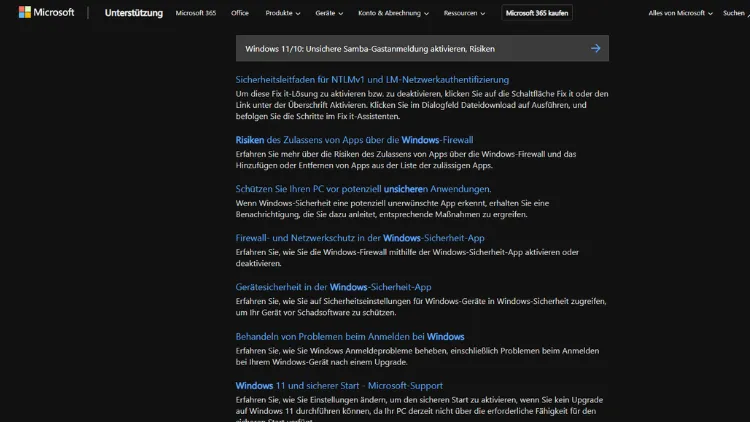This screenshot has width=750, height=422.
Task: Click description about sicheren Start zu aktivieren
Action: 419,408
